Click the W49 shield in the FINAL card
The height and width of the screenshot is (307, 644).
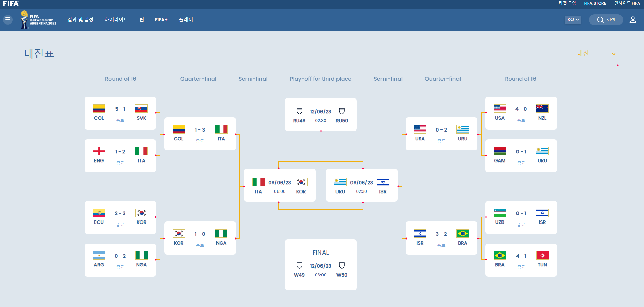pyautogui.click(x=299, y=266)
